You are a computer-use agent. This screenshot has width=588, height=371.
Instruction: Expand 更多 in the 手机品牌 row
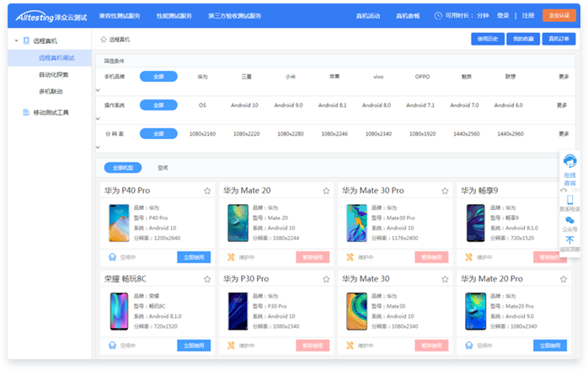pyautogui.click(x=563, y=77)
